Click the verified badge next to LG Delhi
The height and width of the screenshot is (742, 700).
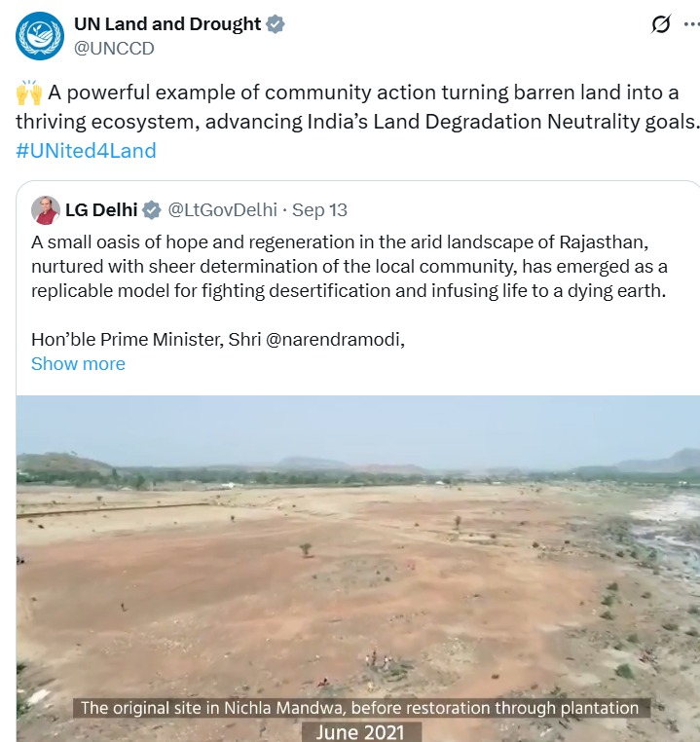coord(151,210)
